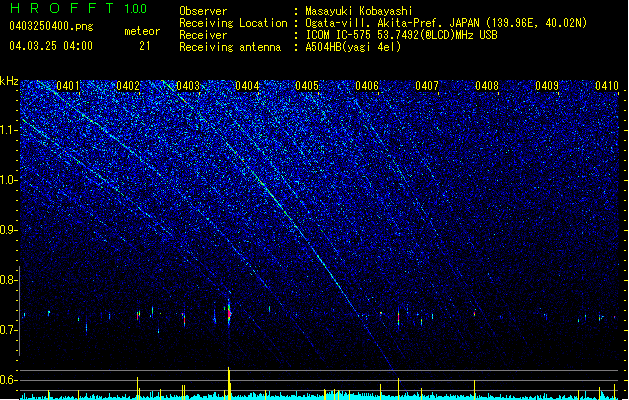Click the 1.1 frequency axis label
The image size is (629, 400).
pos(8,130)
